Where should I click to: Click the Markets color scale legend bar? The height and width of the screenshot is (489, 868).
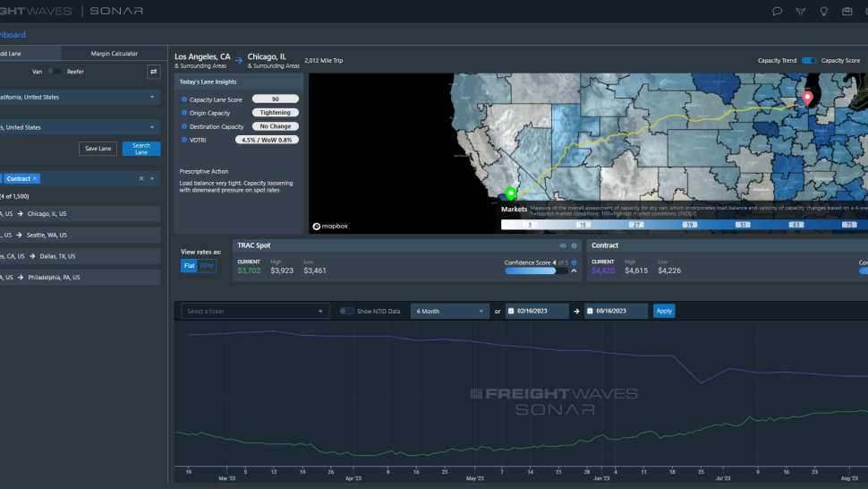click(685, 224)
